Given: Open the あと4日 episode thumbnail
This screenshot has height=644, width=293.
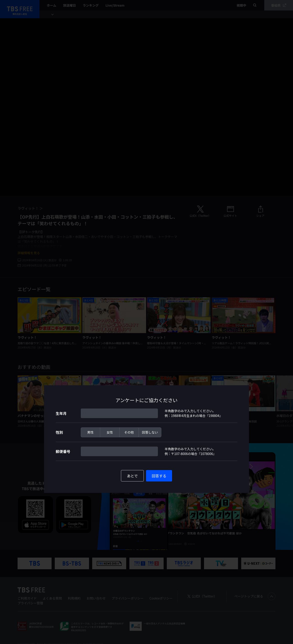Looking at the screenshot, I should click(114, 315).
